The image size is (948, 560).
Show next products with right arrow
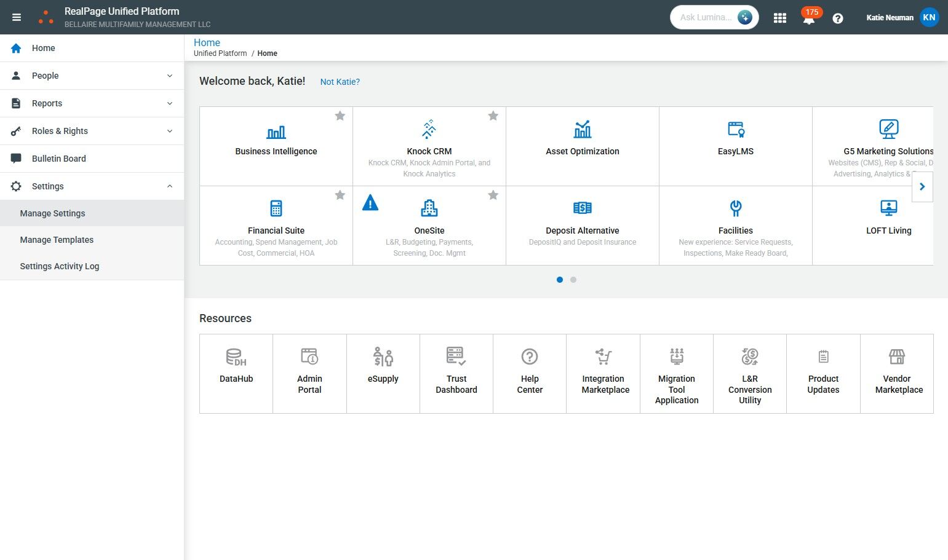coord(922,187)
